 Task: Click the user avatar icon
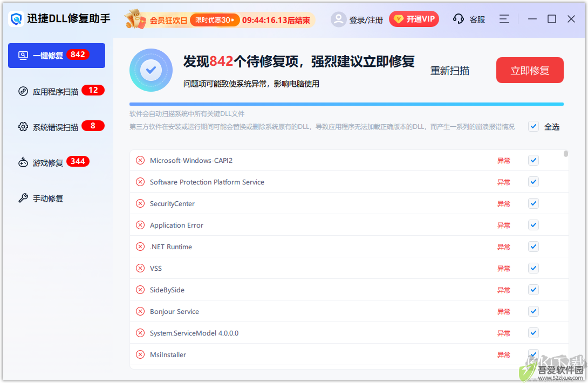338,19
